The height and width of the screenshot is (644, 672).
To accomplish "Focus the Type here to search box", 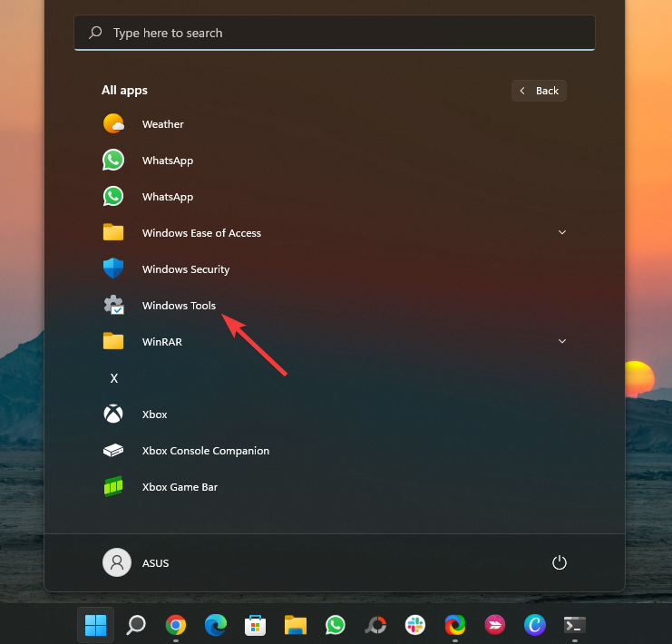I will [335, 33].
